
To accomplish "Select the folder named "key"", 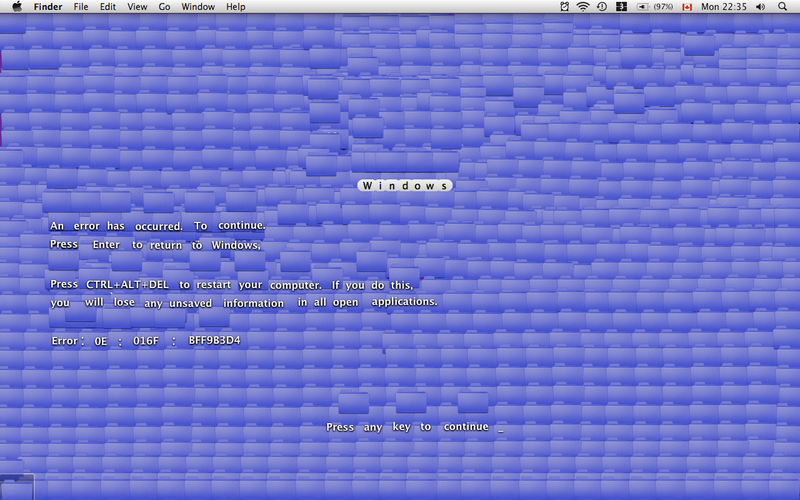I will tap(402, 427).
